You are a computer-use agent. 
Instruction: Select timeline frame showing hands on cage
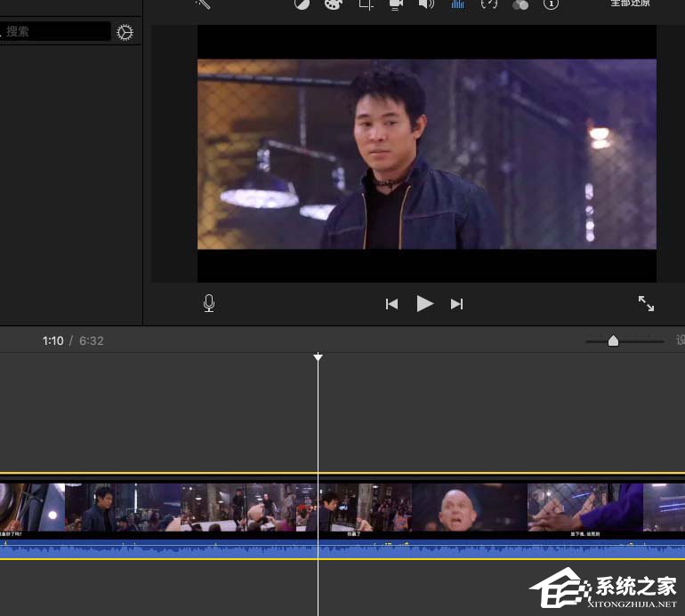tap(585, 508)
